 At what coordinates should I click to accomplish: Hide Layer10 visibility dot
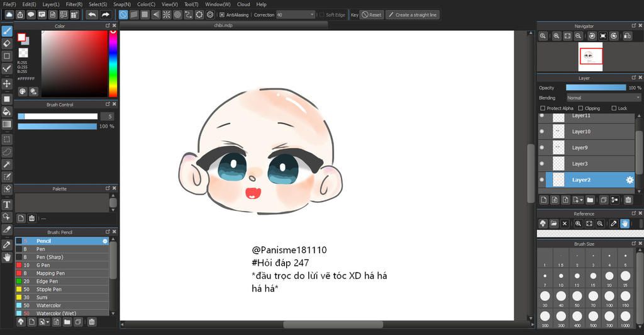(x=541, y=132)
